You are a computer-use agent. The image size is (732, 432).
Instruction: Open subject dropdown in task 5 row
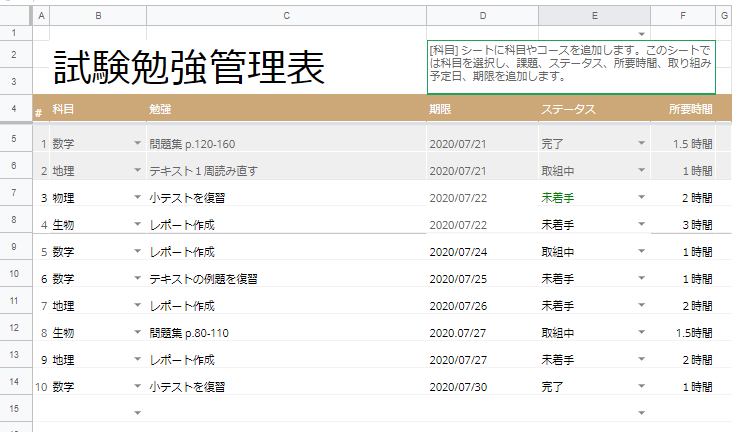click(x=137, y=251)
